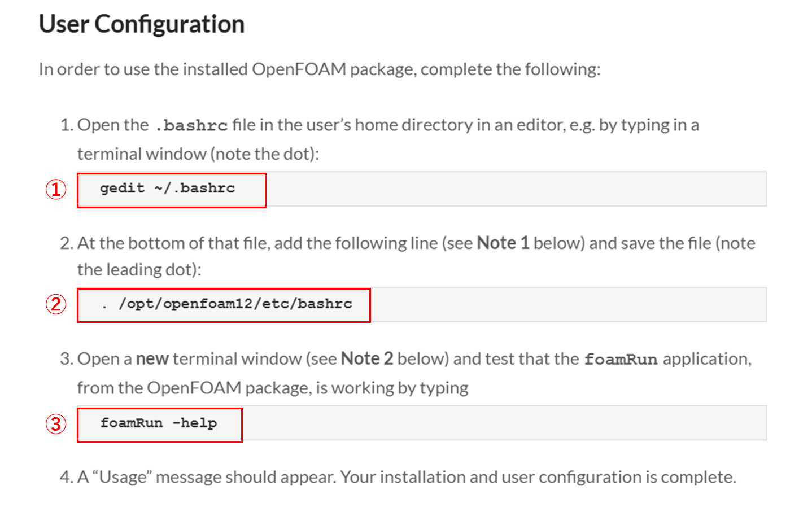Click the inline .bashrc code word
The image size is (812, 512).
pos(191,125)
